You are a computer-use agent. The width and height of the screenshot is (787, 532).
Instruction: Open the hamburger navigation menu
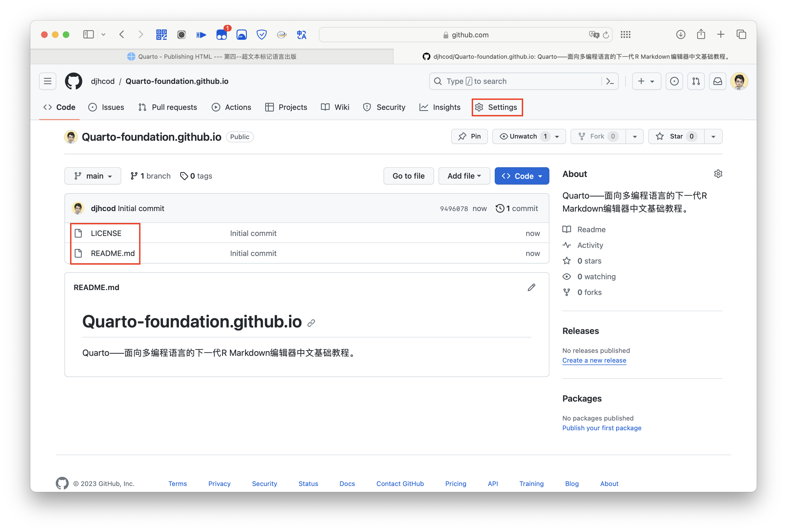pyautogui.click(x=48, y=81)
